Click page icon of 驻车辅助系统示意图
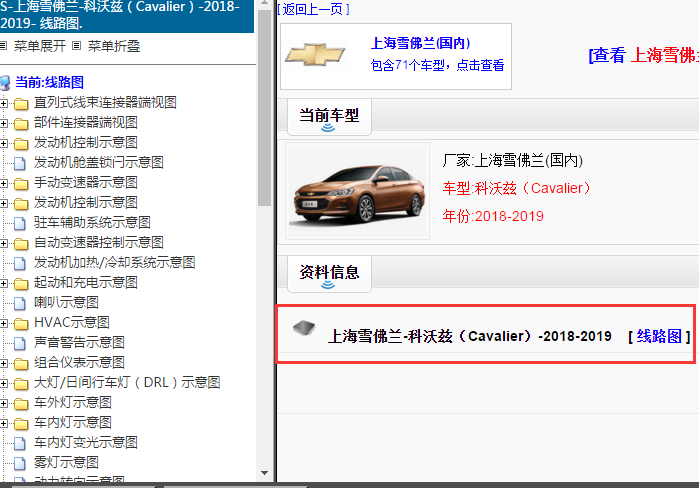Image resolution: width=699 pixels, height=488 pixels. coord(20,223)
